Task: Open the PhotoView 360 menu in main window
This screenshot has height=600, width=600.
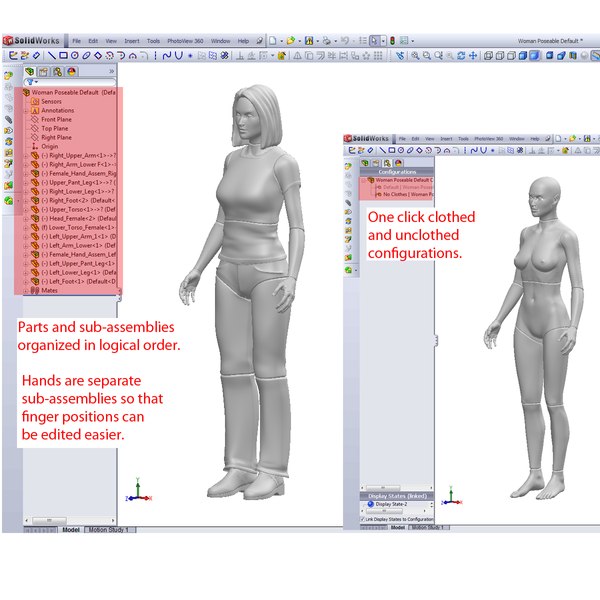Action: click(185, 41)
